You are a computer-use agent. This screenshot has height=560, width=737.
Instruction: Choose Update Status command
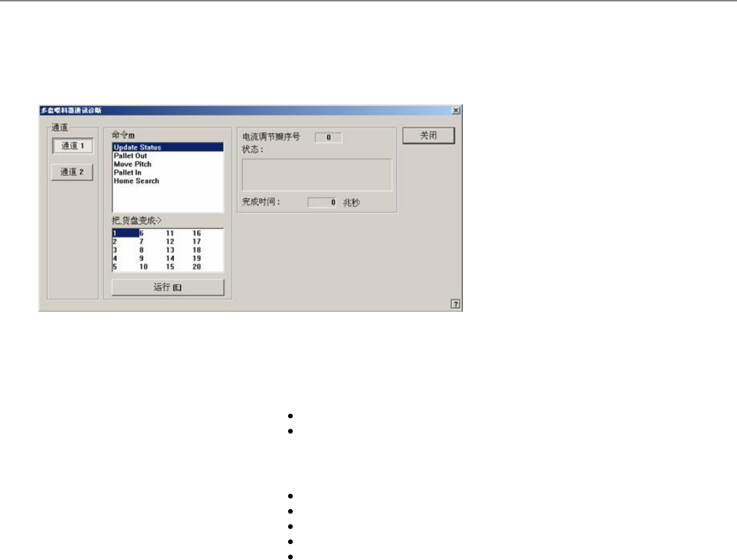pyautogui.click(x=168, y=147)
